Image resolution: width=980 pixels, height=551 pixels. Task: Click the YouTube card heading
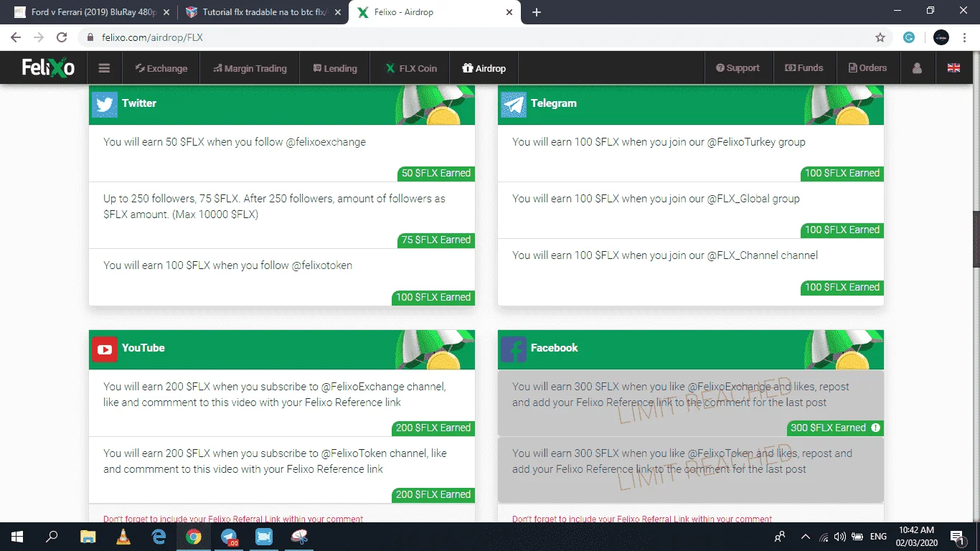click(143, 348)
